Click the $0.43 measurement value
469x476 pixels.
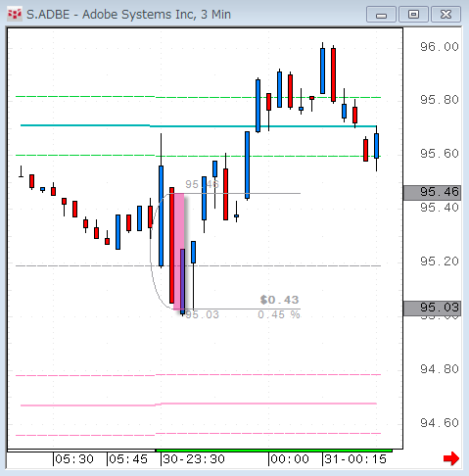click(279, 300)
